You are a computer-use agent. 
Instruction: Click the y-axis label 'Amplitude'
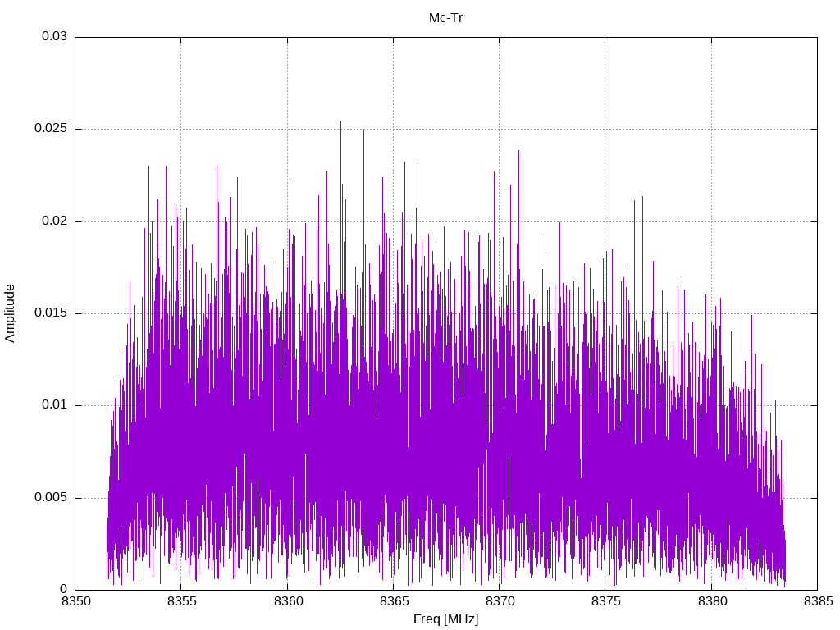tap(10, 313)
